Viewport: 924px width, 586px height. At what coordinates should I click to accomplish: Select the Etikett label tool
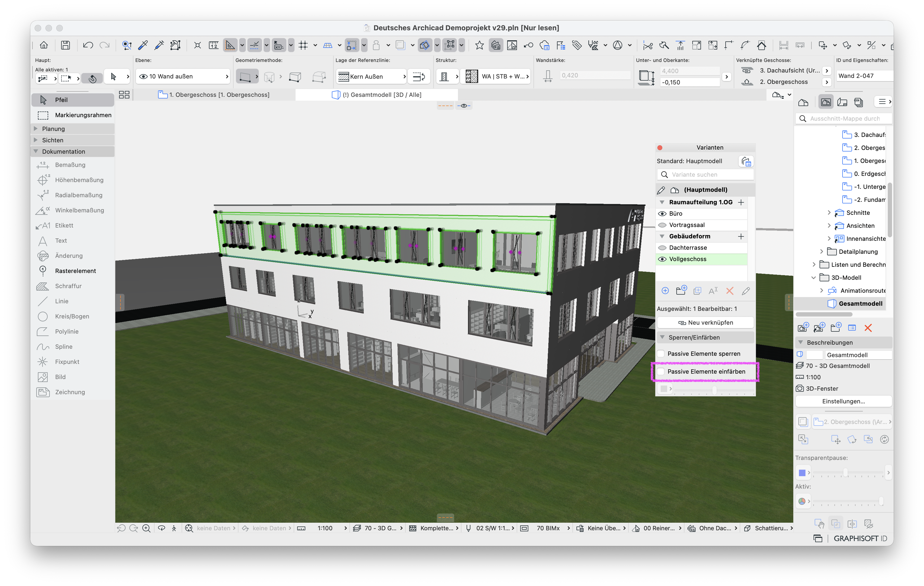click(73, 226)
